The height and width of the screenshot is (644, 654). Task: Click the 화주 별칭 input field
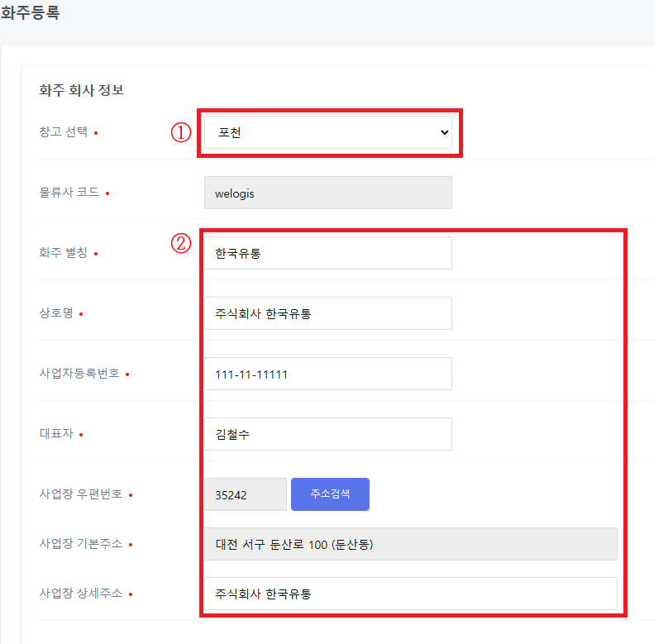[x=327, y=253]
